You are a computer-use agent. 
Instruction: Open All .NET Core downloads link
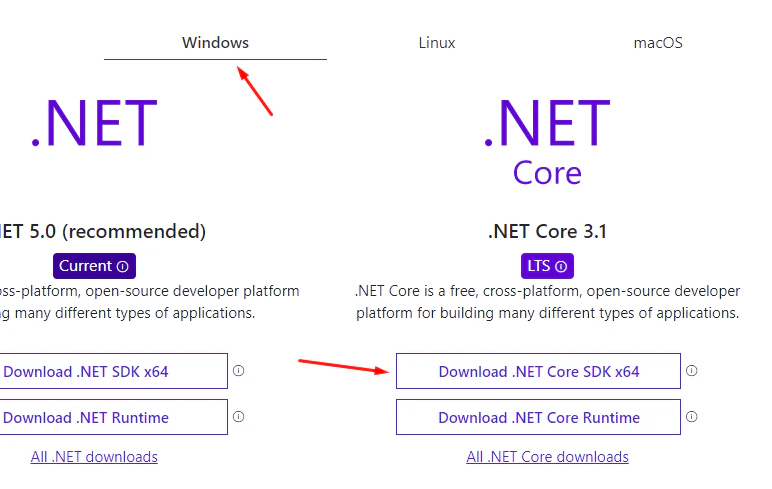[547, 457]
